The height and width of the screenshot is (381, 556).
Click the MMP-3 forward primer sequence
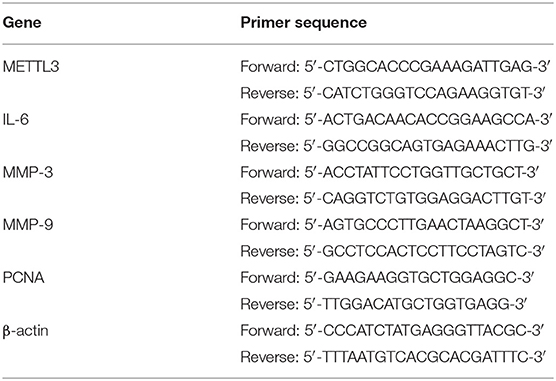coord(389,172)
